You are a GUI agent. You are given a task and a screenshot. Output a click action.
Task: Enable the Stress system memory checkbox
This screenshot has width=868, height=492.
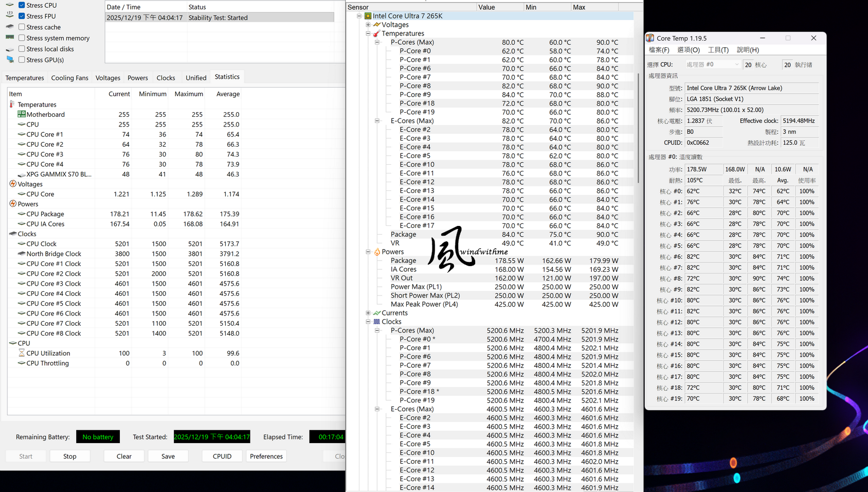click(x=22, y=38)
